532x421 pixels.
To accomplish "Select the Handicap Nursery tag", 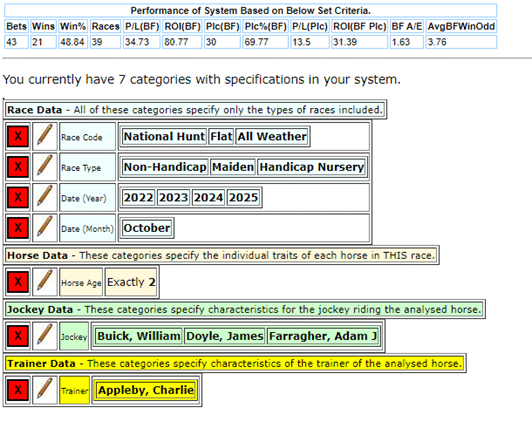I will click(311, 167).
